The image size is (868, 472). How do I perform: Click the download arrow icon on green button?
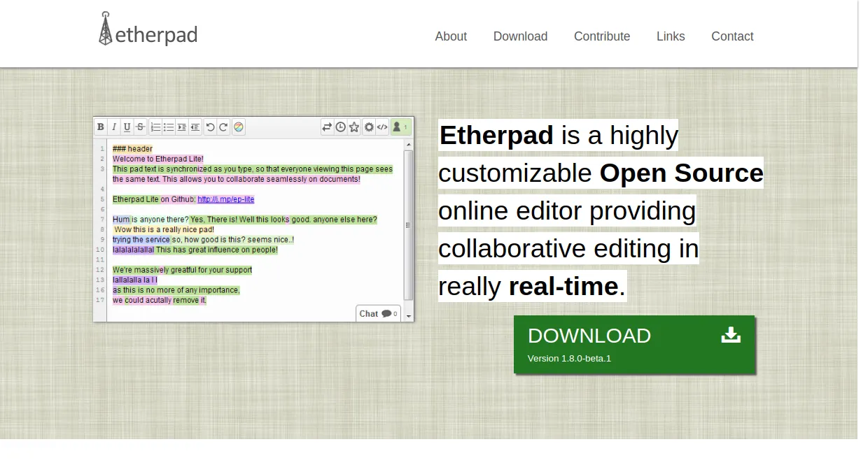click(x=731, y=335)
